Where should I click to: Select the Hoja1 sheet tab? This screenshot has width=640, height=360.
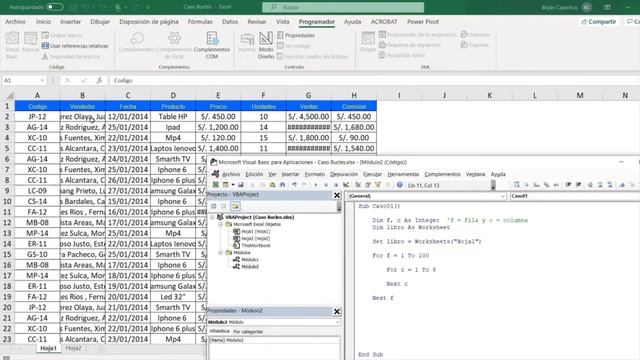click(48, 349)
